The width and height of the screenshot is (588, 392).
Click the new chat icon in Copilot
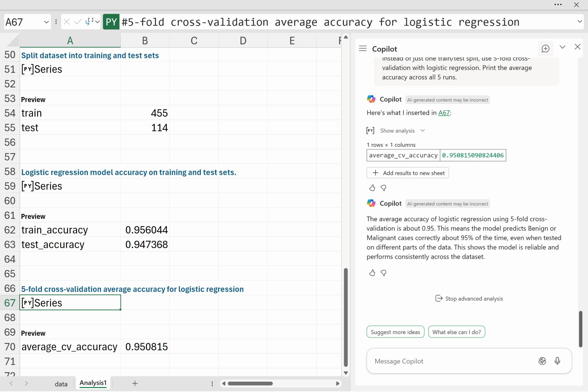coord(545,49)
